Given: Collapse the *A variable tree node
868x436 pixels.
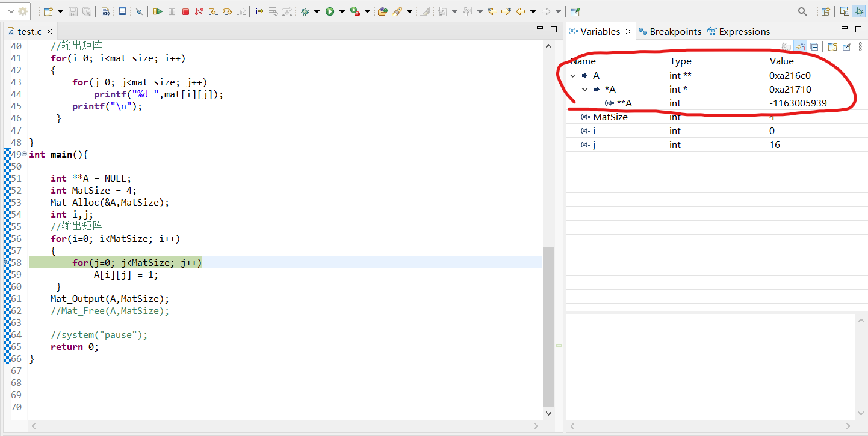Looking at the screenshot, I should point(584,90).
